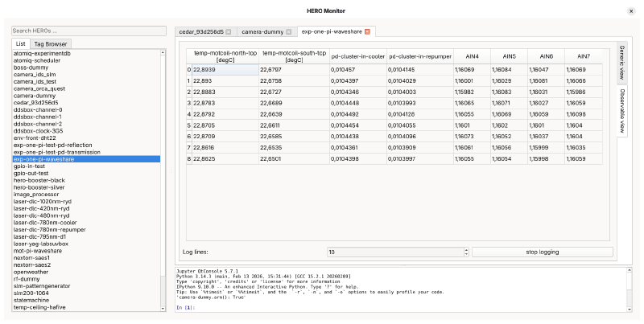644x324 pixels.
Task: Select gpio-out-test in the list
Action: point(86,173)
